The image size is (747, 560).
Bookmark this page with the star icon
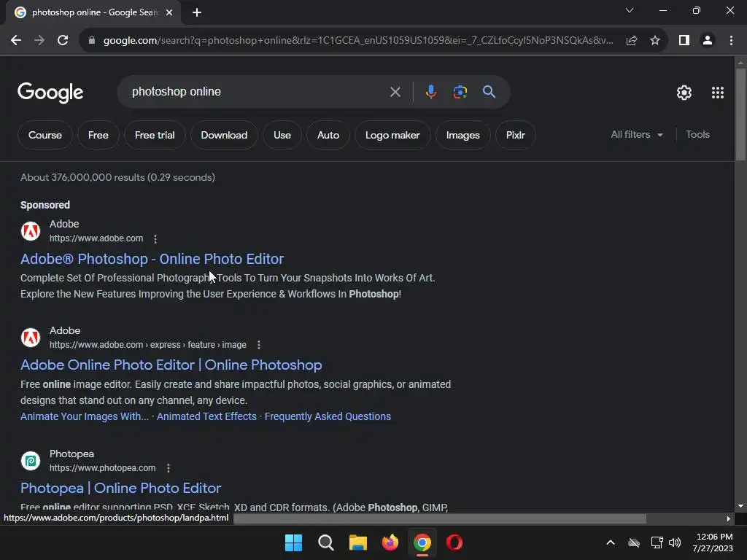pyautogui.click(x=655, y=41)
